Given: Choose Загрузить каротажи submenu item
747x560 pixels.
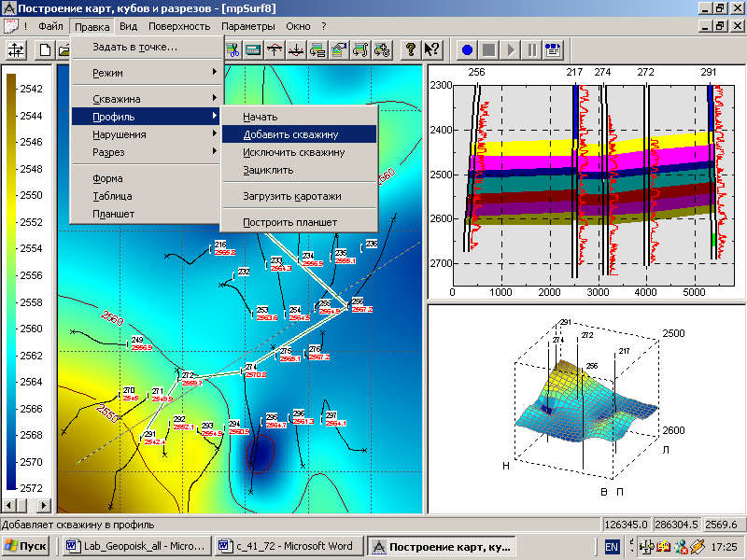Looking at the screenshot, I should tap(299, 196).
